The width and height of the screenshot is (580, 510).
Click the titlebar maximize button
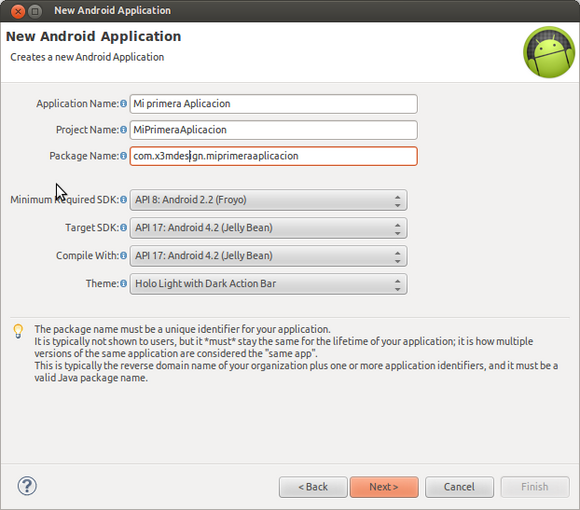[x=35, y=11]
